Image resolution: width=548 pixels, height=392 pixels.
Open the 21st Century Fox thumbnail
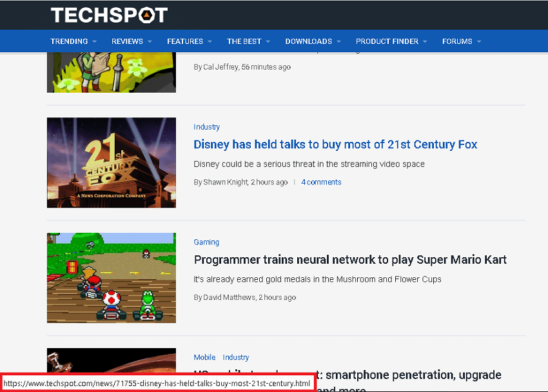coord(112,162)
